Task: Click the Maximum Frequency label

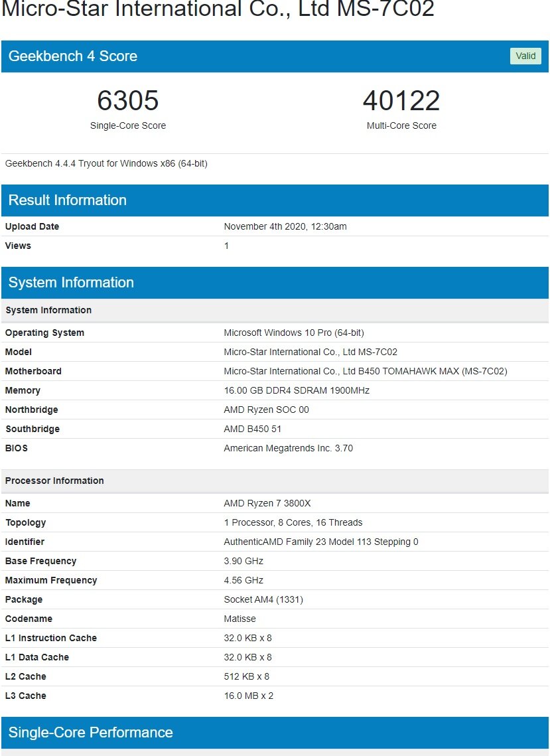Action: tap(51, 581)
